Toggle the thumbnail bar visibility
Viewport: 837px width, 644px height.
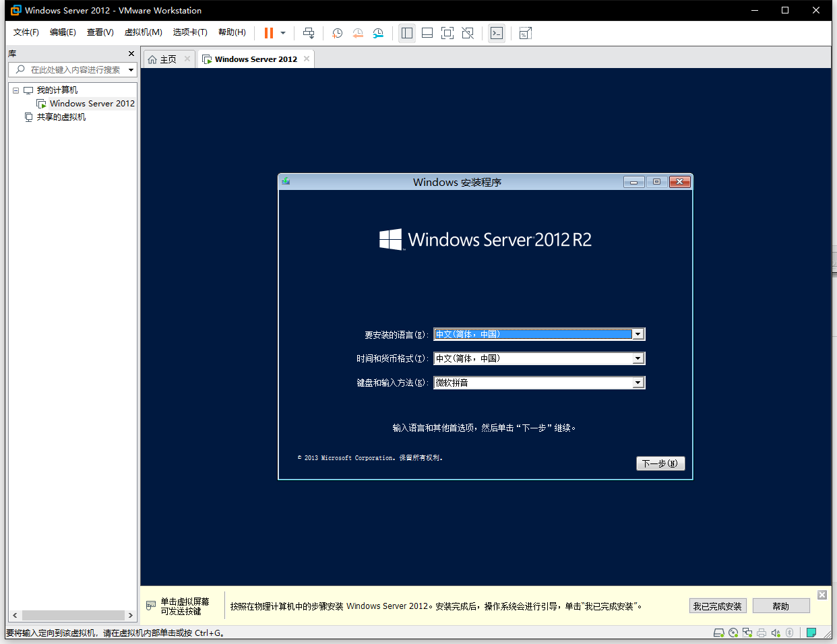(427, 32)
